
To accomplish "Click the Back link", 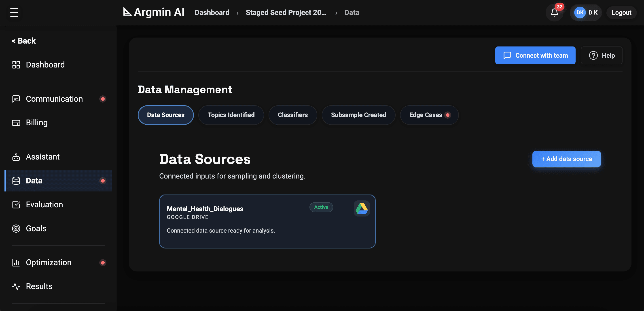I will pyautogui.click(x=23, y=40).
